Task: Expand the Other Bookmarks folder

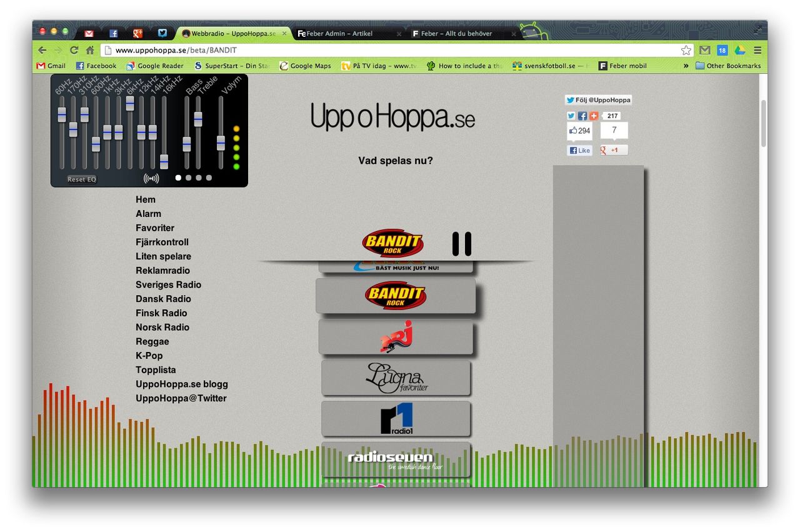Action: [728, 66]
